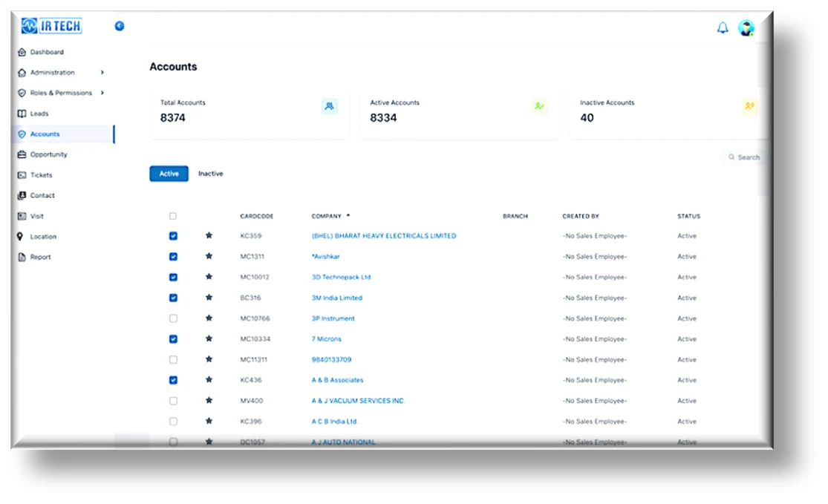The height and width of the screenshot is (504, 828).
Task: Click the Active Accounts card icon
Action: [539, 106]
